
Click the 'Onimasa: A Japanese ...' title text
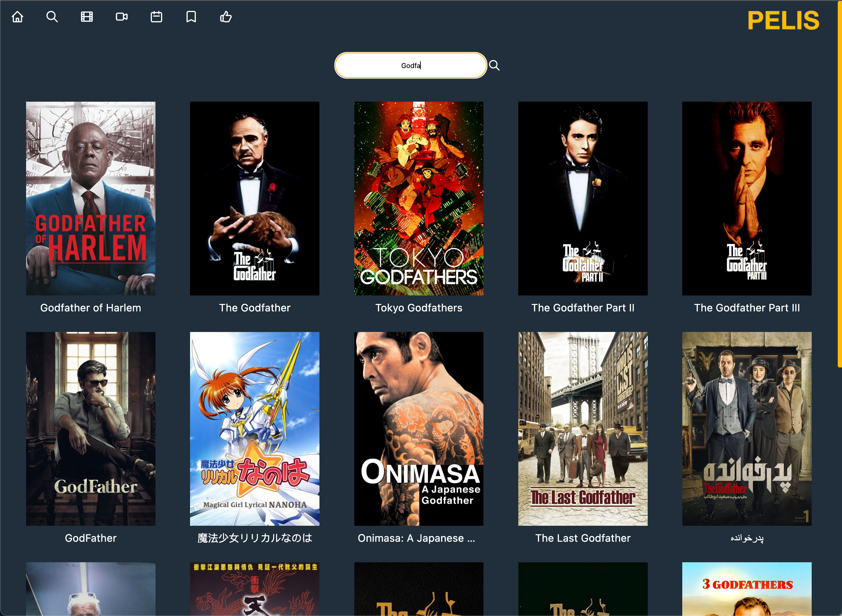pos(416,538)
